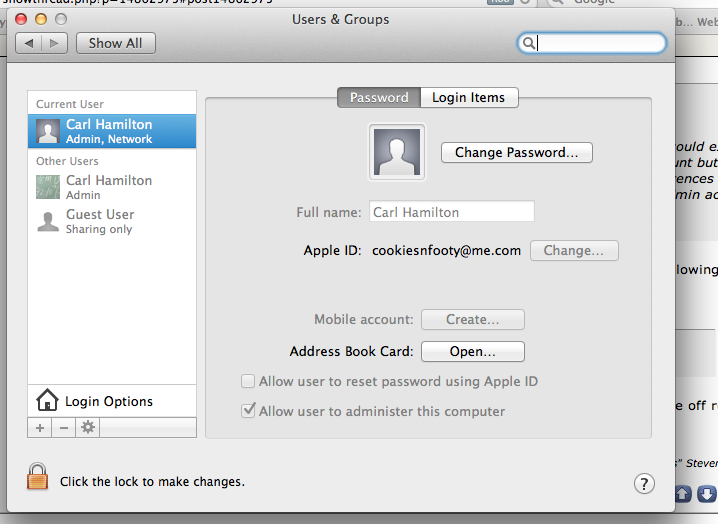Click the lock icon to make changes

click(38, 476)
